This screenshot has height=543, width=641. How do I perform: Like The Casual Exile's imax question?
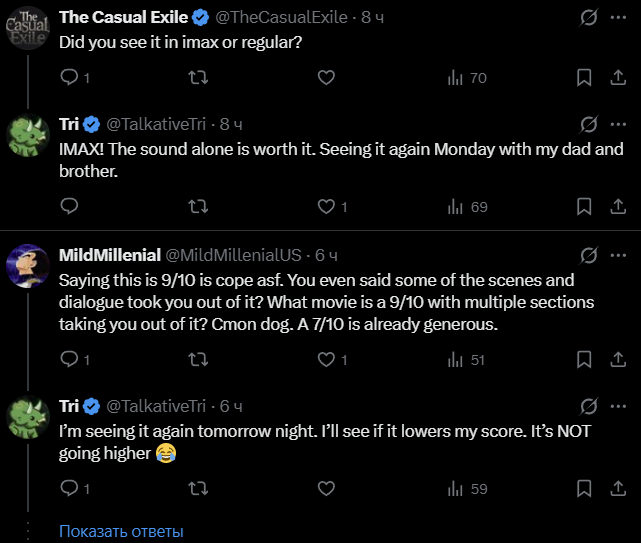coord(326,77)
